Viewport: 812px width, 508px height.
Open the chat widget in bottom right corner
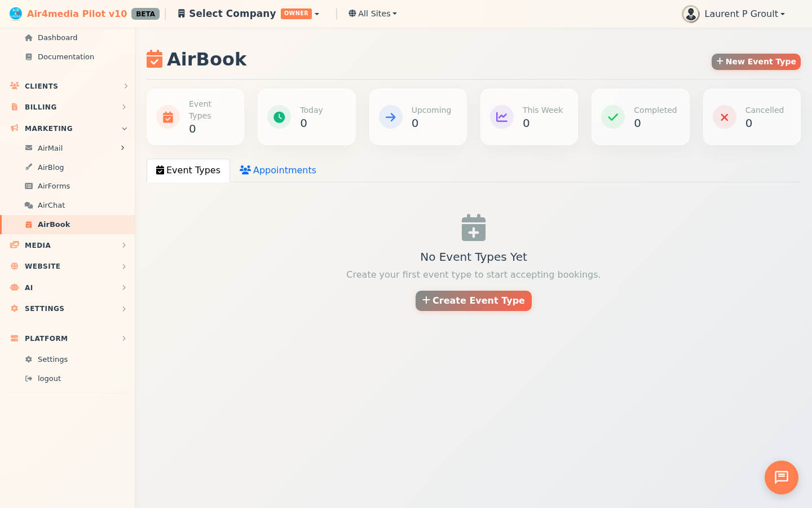click(781, 478)
